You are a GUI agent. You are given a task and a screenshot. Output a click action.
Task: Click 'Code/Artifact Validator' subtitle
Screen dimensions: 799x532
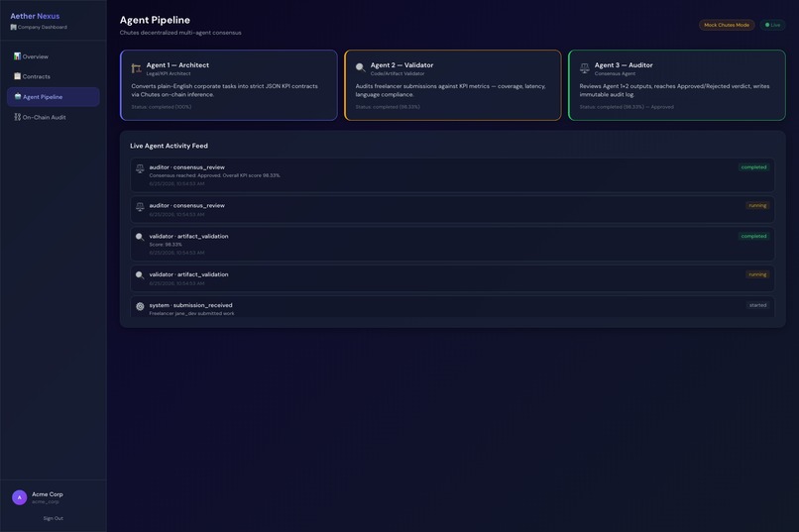398,74
